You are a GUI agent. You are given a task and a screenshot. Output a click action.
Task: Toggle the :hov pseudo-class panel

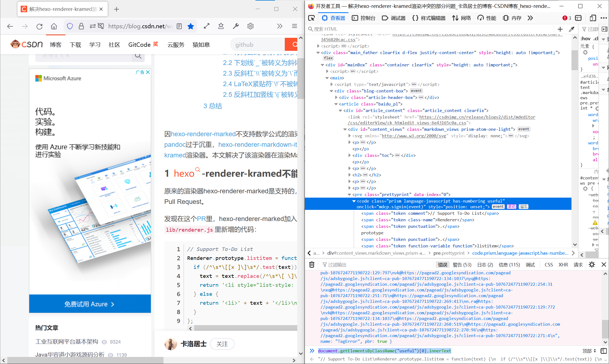coord(585,39)
